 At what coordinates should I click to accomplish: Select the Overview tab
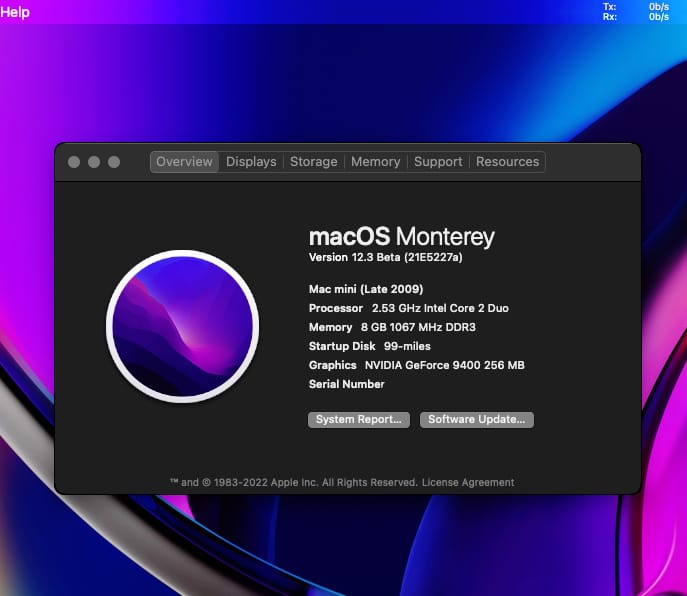coord(184,162)
